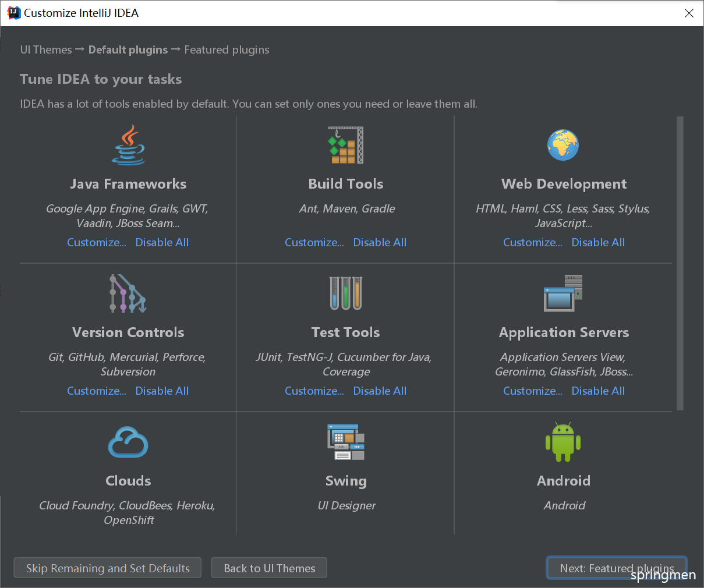Viewport: 704px width, 588px height.
Task: Click the Clouds cloud icon
Action: 128,442
